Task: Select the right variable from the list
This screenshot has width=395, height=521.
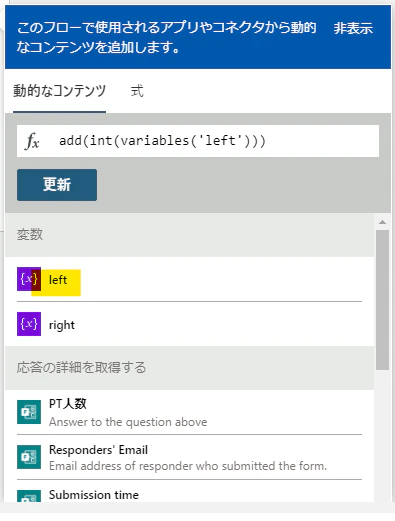Action: [189, 324]
